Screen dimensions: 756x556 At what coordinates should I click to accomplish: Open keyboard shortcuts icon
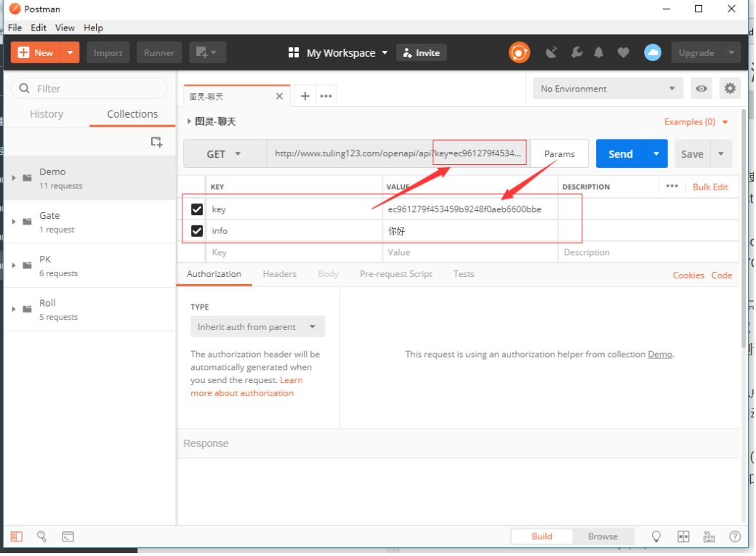coord(709,536)
